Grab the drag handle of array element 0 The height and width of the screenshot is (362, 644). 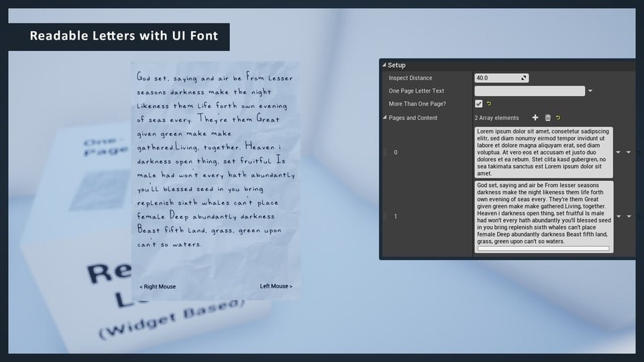[x=385, y=152]
